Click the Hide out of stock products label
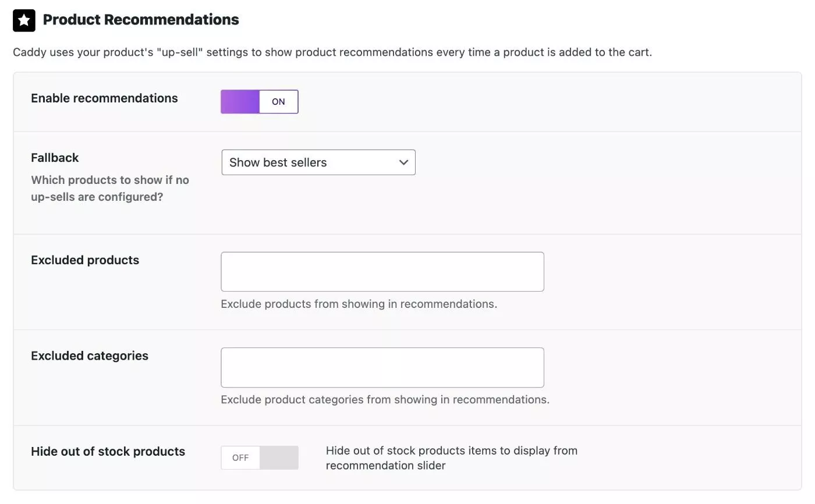The width and height of the screenshot is (815, 504). coord(108,452)
